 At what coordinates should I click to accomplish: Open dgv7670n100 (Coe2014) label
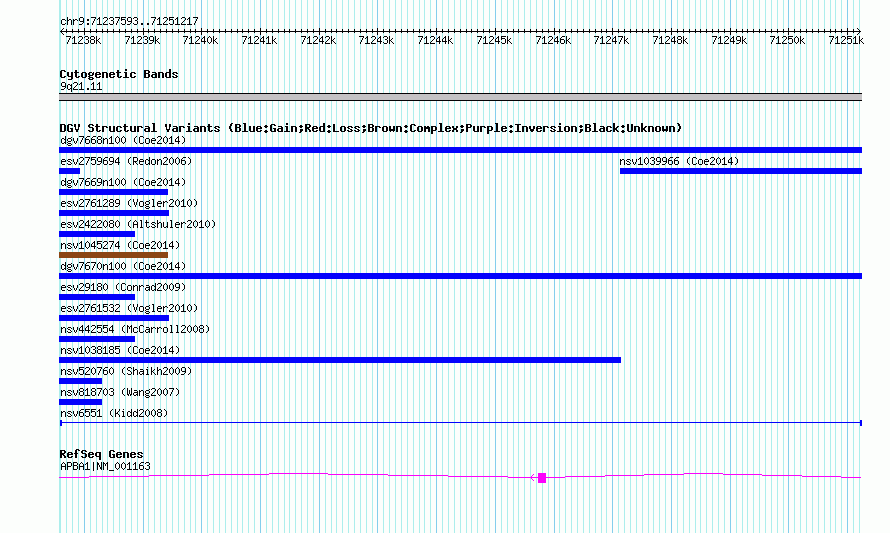(x=123, y=266)
